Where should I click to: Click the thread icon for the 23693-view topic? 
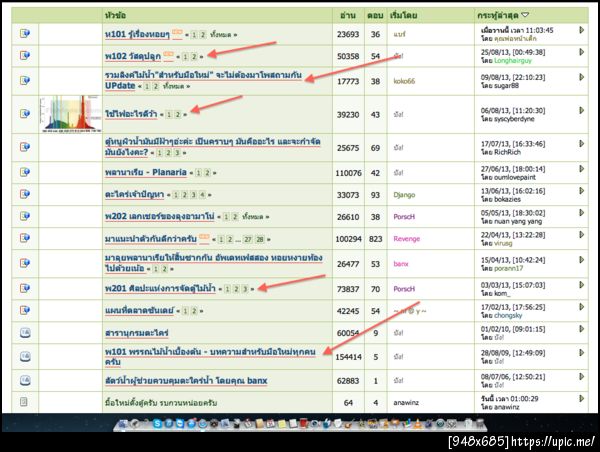[25, 34]
